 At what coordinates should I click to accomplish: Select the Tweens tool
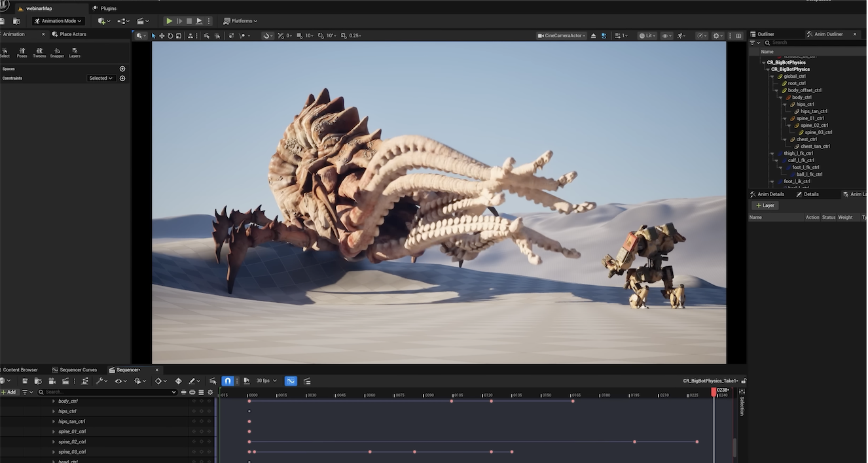(x=39, y=52)
